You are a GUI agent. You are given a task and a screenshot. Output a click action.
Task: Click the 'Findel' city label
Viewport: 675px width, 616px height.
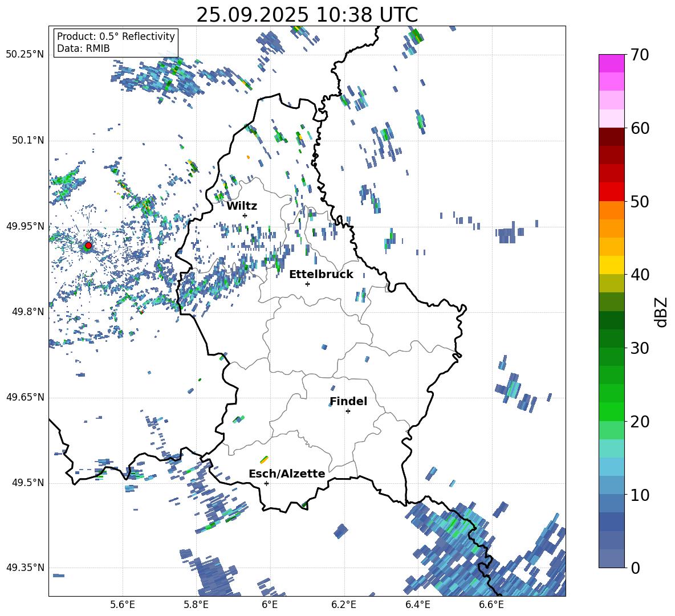pyautogui.click(x=348, y=401)
